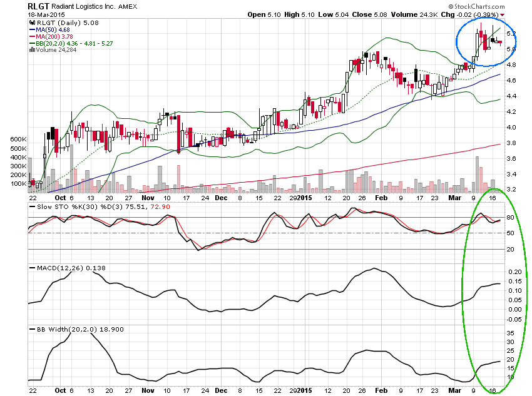Click the candlestick icon beside RLGT (Daily)

tap(32, 23)
